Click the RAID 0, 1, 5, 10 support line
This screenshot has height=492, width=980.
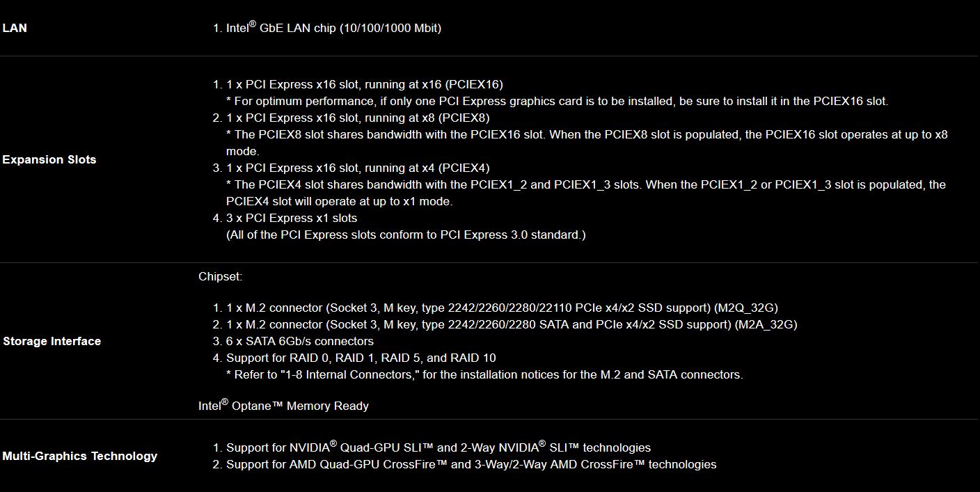(361, 358)
